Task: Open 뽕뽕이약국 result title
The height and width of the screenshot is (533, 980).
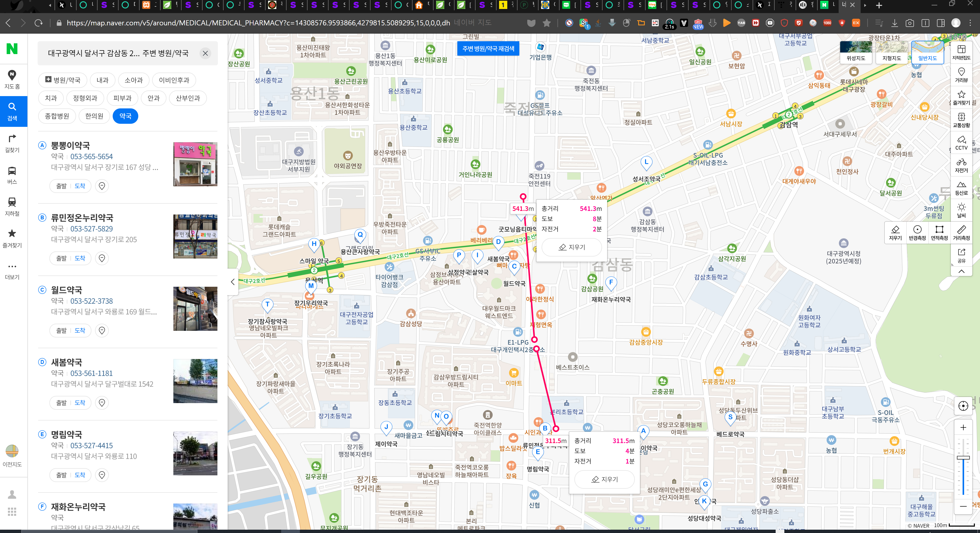Action: (70, 146)
